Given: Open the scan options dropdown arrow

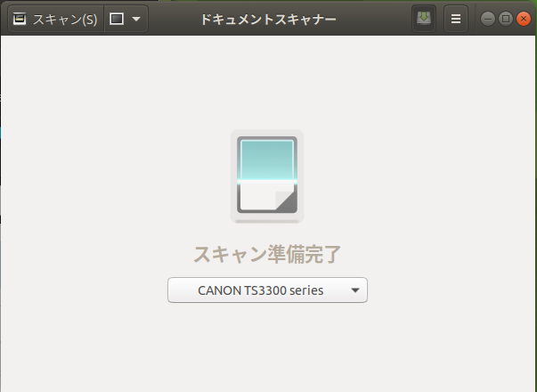Looking at the screenshot, I should pos(136,19).
